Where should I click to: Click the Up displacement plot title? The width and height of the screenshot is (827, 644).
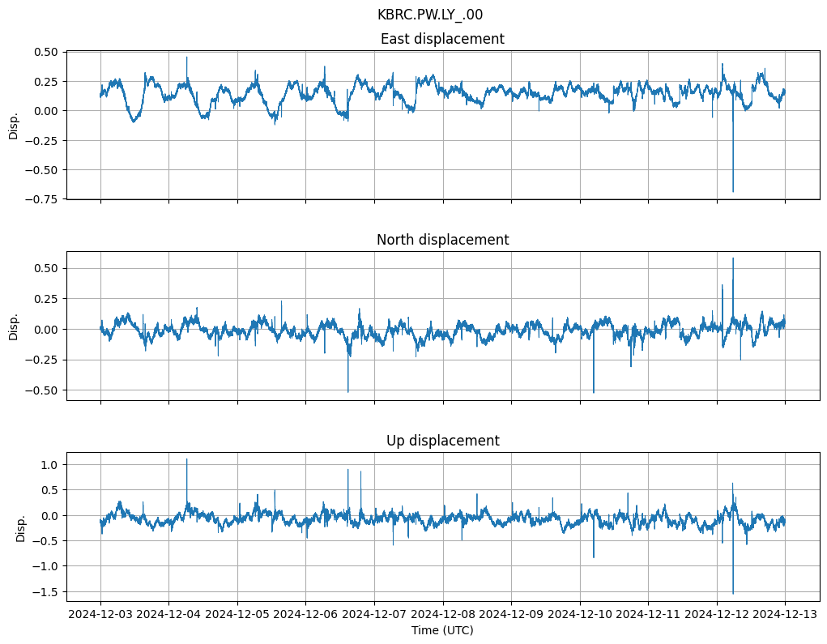coord(442,441)
